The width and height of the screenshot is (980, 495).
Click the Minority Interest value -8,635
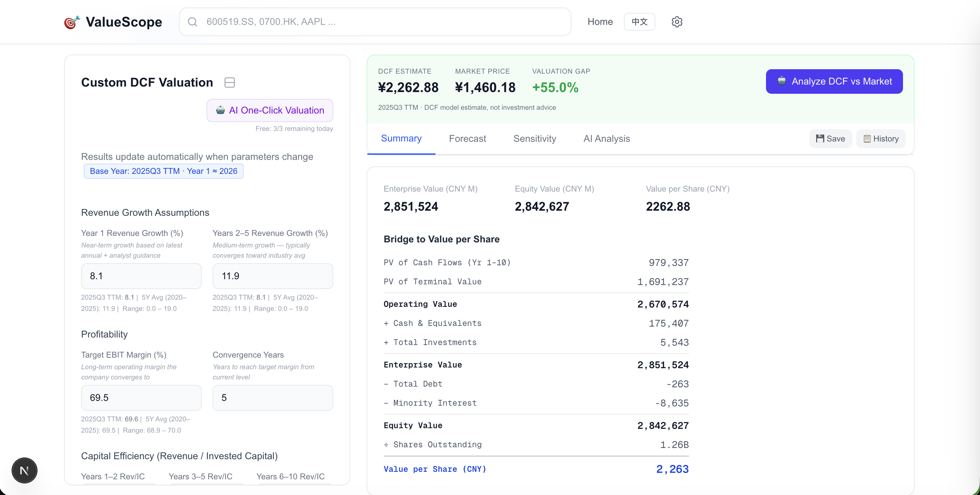[x=672, y=403]
